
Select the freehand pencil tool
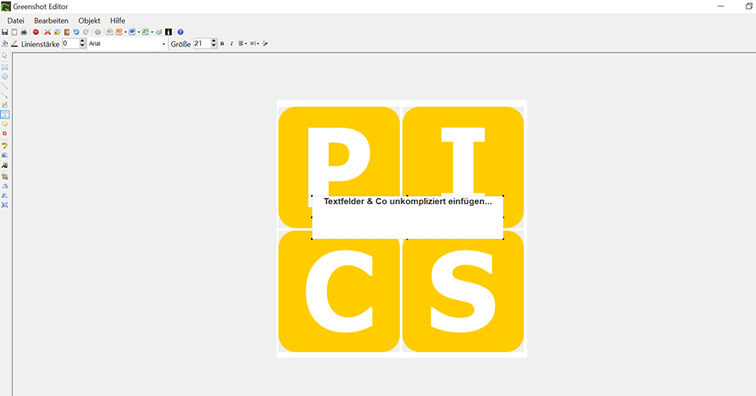5,105
